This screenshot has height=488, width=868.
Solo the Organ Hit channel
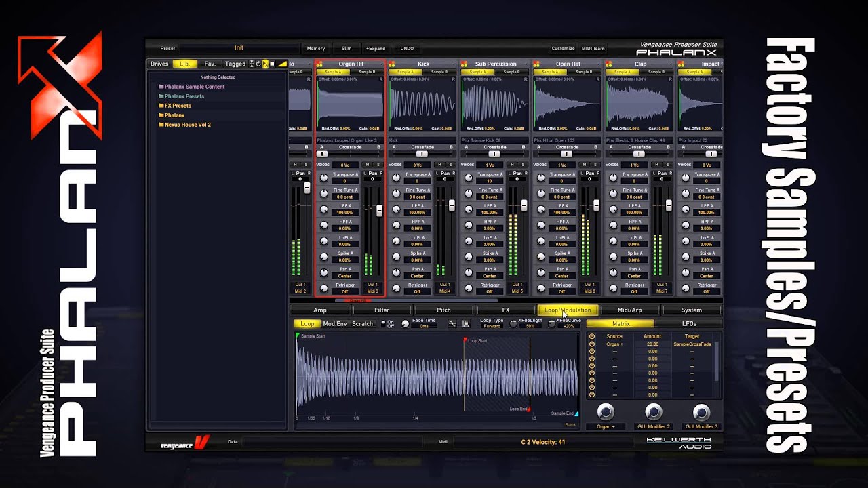click(x=378, y=165)
